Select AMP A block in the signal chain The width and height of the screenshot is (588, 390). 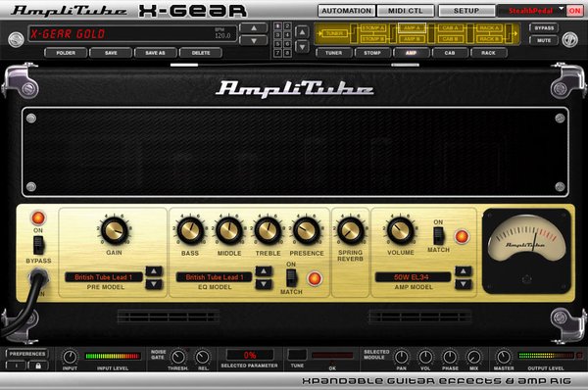coord(412,28)
